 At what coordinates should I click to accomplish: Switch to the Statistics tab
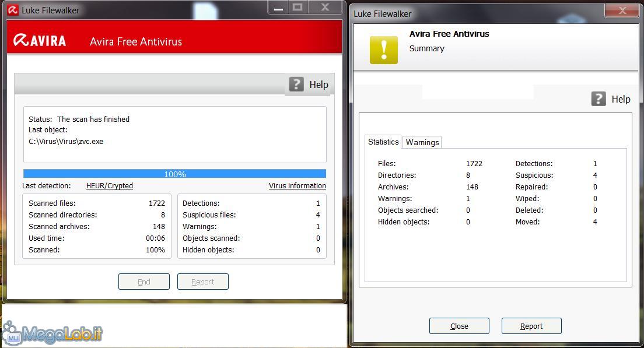383,142
